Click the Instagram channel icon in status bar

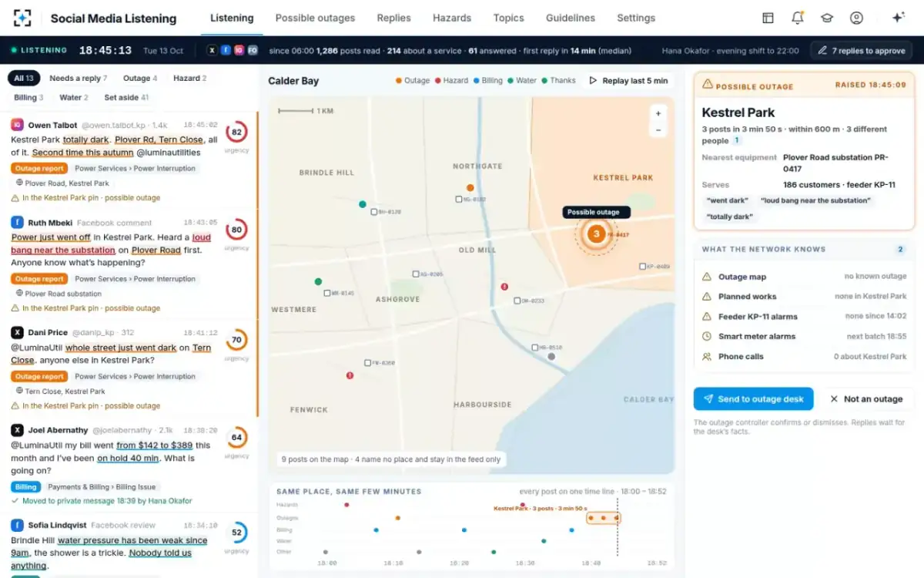[239, 50]
